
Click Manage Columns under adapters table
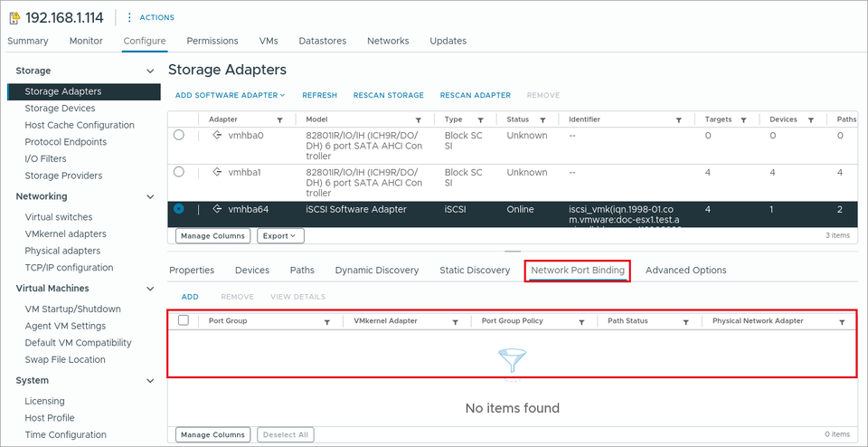click(x=213, y=236)
